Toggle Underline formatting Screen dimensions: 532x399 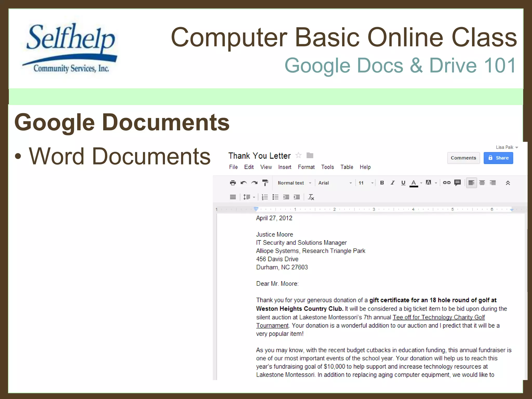pos(403,183)
